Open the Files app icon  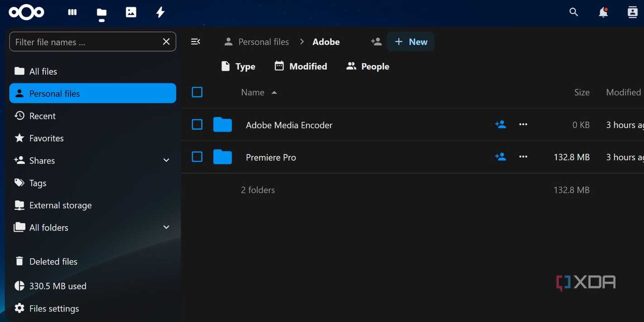[102, 13]
